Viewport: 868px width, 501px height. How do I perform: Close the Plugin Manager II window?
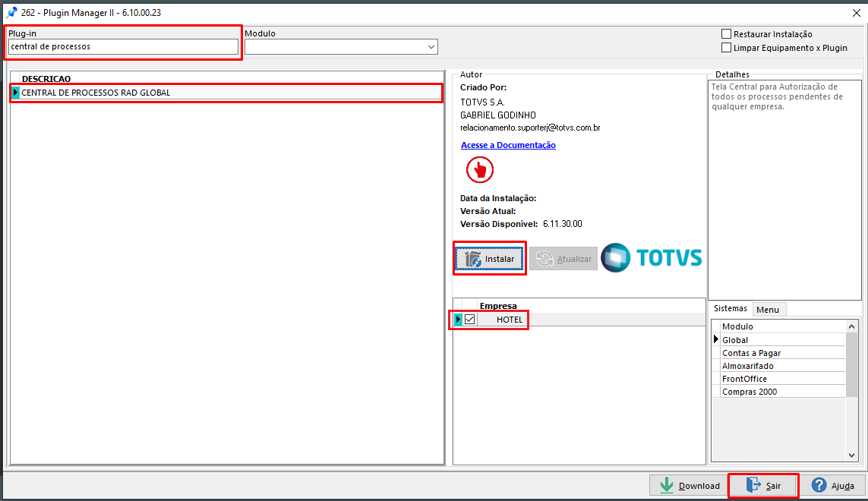[856, 13]
